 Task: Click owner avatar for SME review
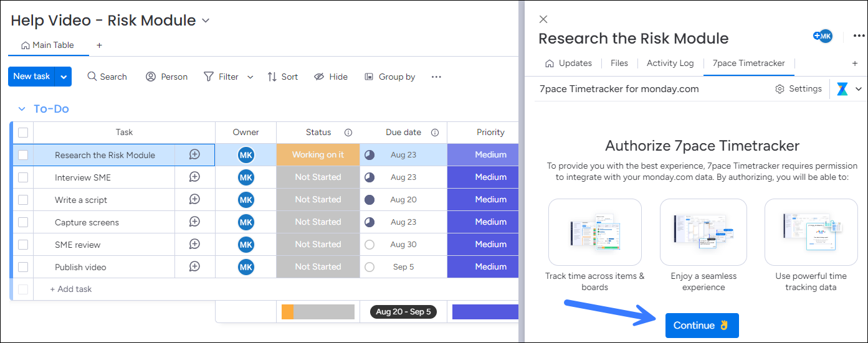coord(246,245)
